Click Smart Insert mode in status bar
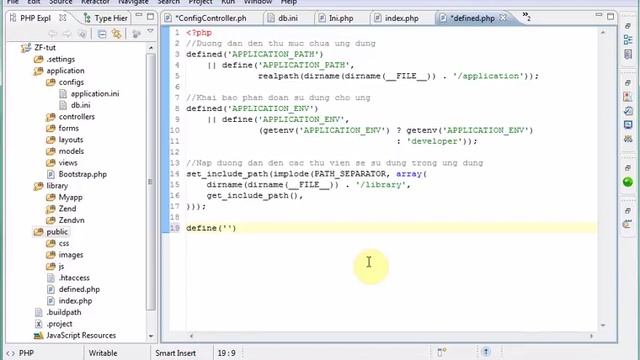This screenshot has height=360, width=640. pos(176,353)
